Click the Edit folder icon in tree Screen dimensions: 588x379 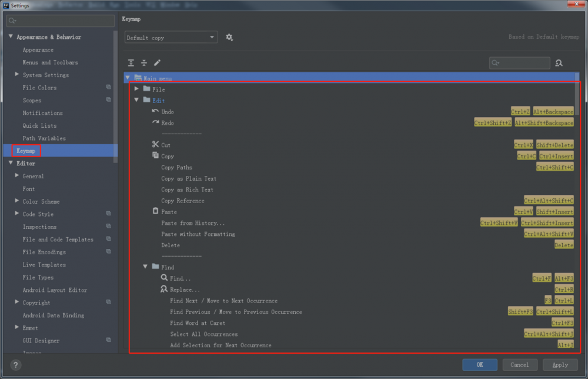(146, 100)
